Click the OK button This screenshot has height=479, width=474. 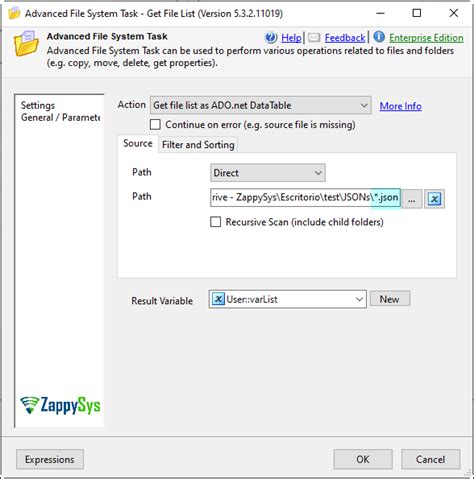click(x=363, y=459)
